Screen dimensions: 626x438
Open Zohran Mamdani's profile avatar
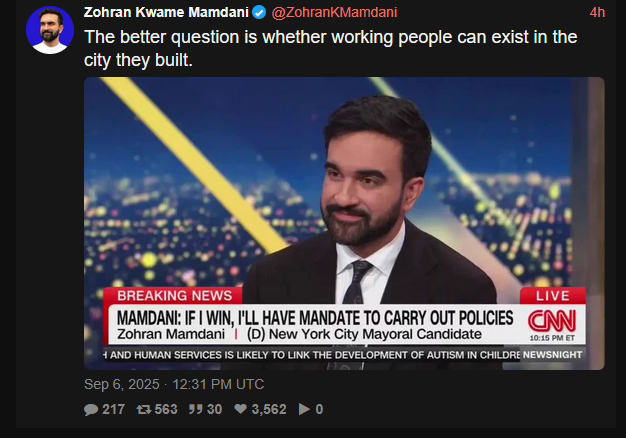(50, 30)
